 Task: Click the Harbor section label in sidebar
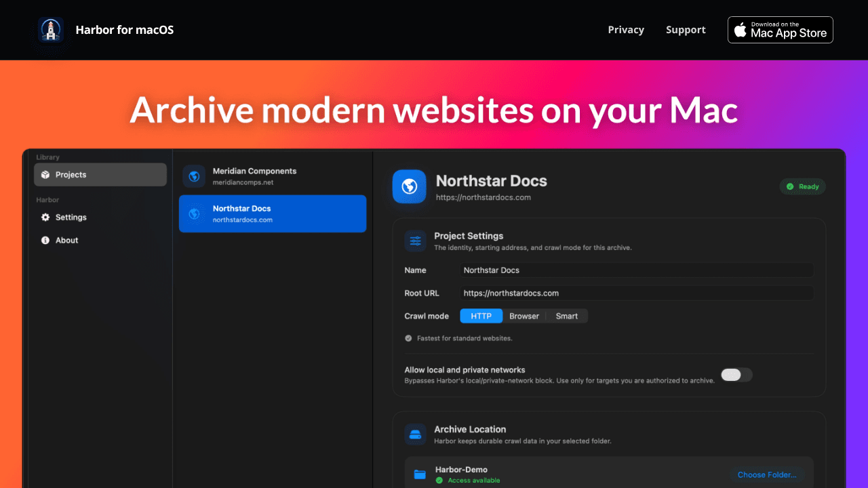click(47, 200)
